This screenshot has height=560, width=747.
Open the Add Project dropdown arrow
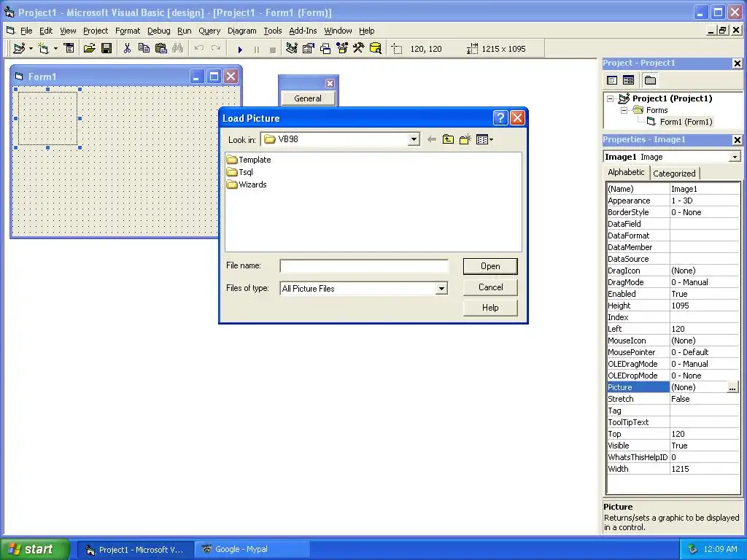pyautogui.click(x=31, y=49)
